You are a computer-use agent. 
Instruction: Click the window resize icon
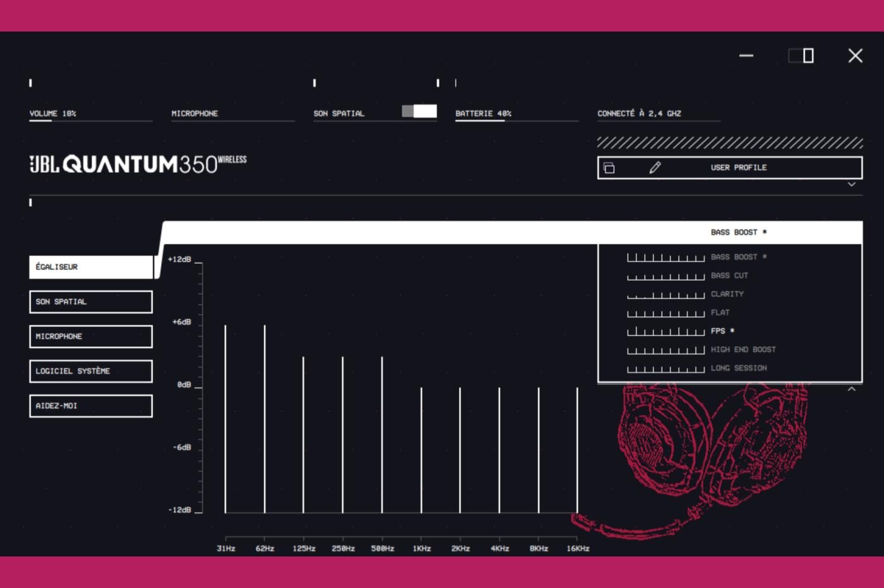801,56
